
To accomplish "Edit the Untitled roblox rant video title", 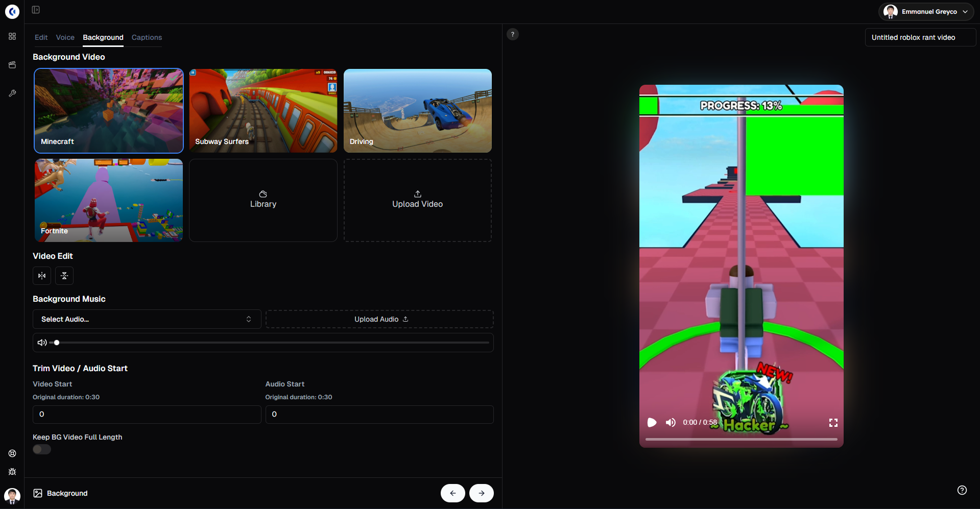I will click(x=920, y=37).
